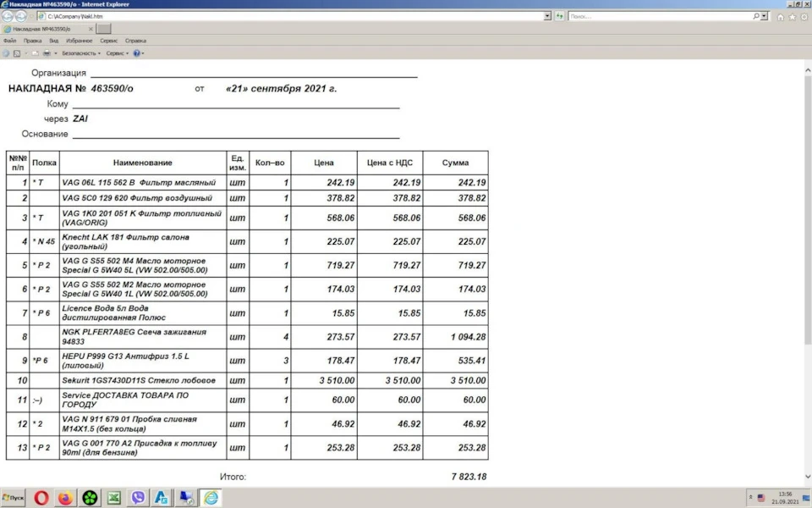
Task: Click the language flag in system tray
Action: point(760,498)
